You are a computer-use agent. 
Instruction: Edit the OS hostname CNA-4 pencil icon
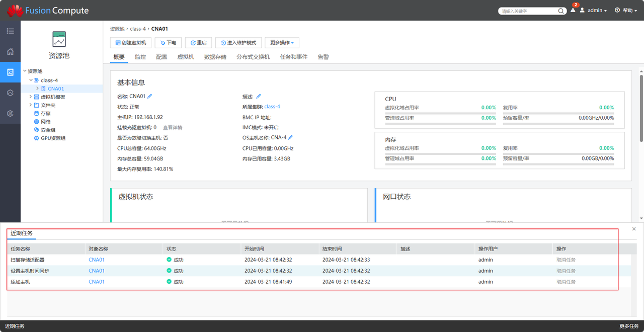click(291, 137)
